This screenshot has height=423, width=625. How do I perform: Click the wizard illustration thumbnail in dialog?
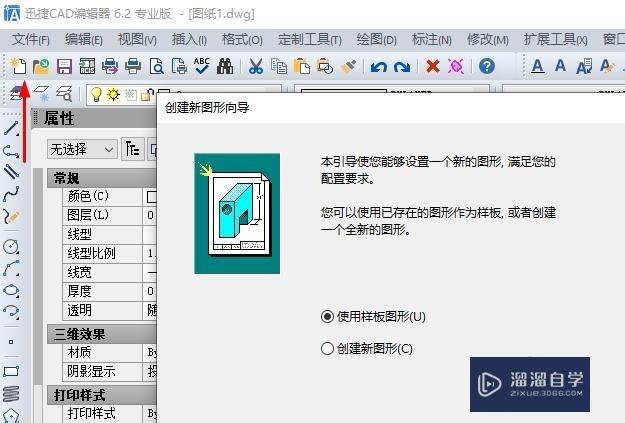click(x=237, y=214)
